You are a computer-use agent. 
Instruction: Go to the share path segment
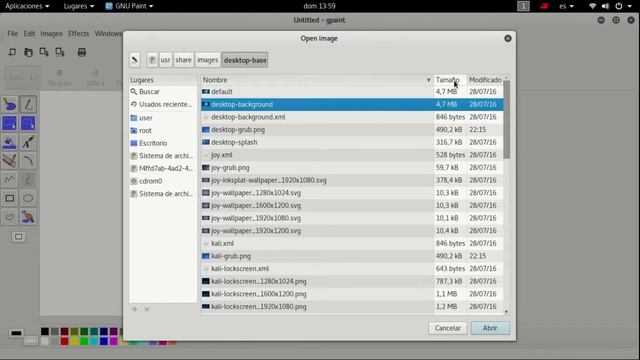click(183, 60)
